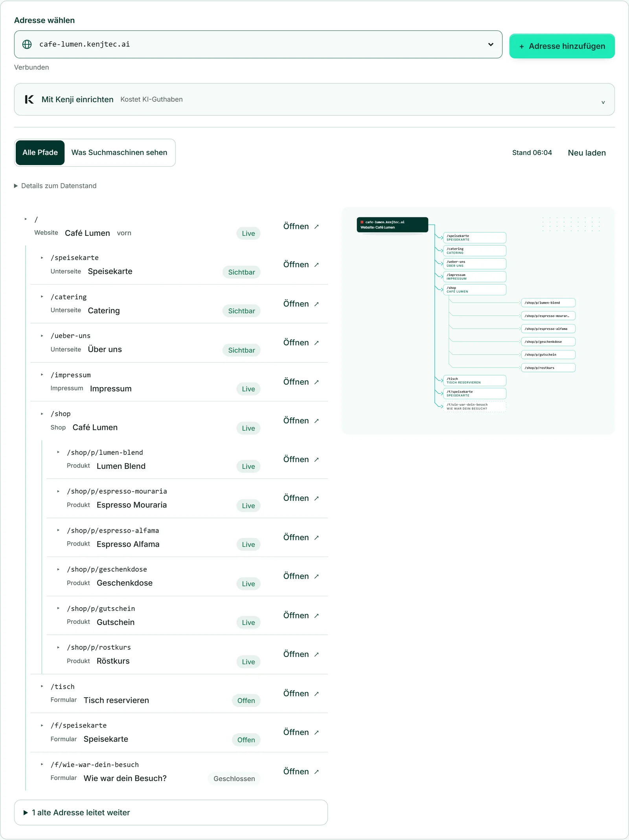
Task: Switch to Was Suchmaschinen sehen tab
Action: click(119, 153)
